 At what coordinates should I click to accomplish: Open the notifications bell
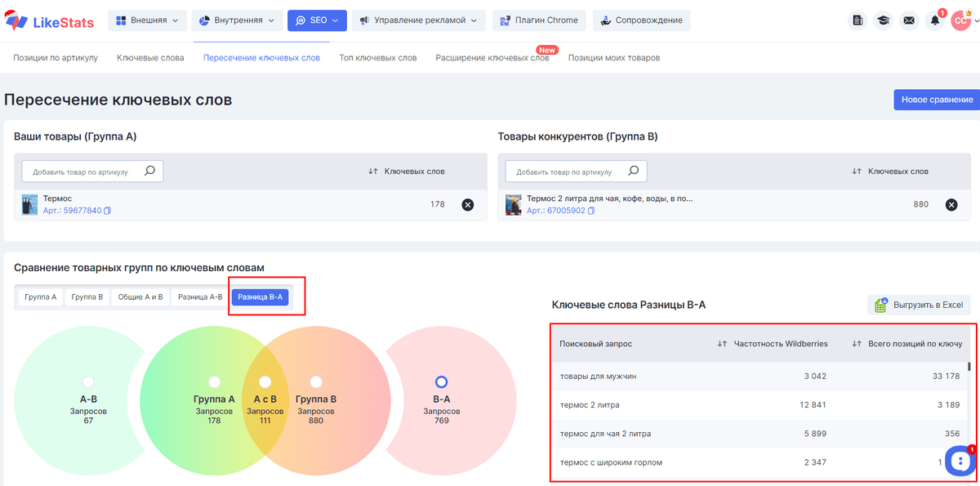pos(935,20)
